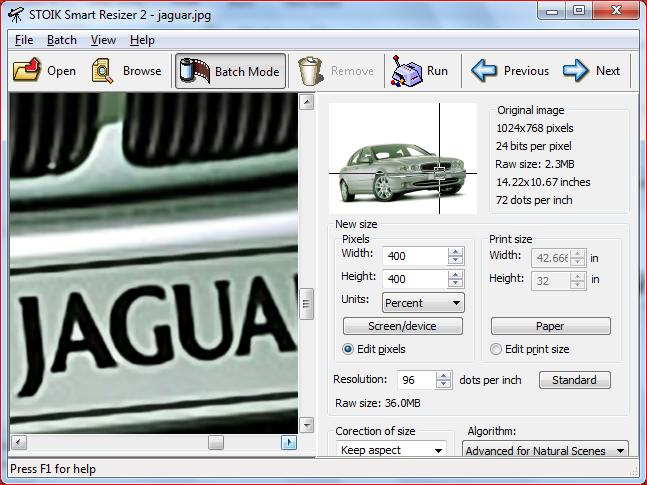Click the horizontal scrollbar thumb
This screenshot has height=485, width=647.
pyautogui.click(x=216, y=442)
